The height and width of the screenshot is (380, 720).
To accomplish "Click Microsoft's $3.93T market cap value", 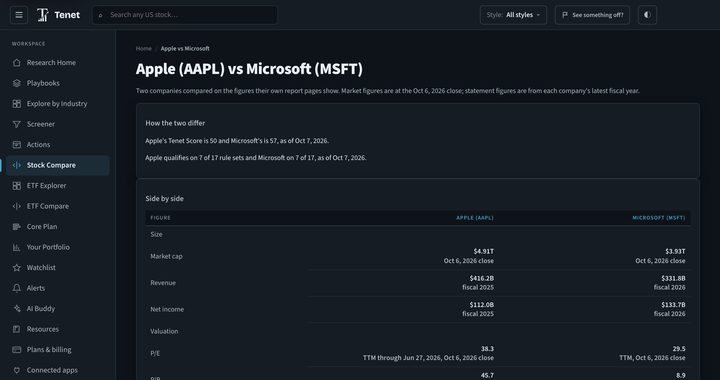I will click(x=675, y=251).
